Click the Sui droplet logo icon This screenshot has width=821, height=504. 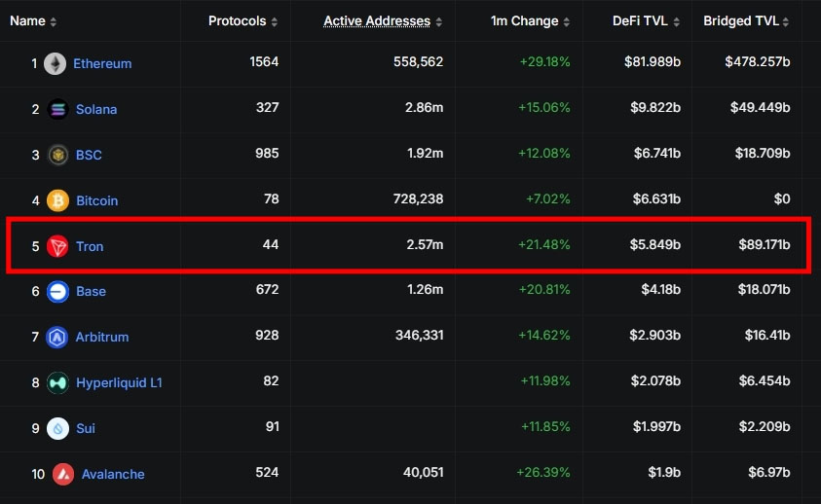[57, 429]
